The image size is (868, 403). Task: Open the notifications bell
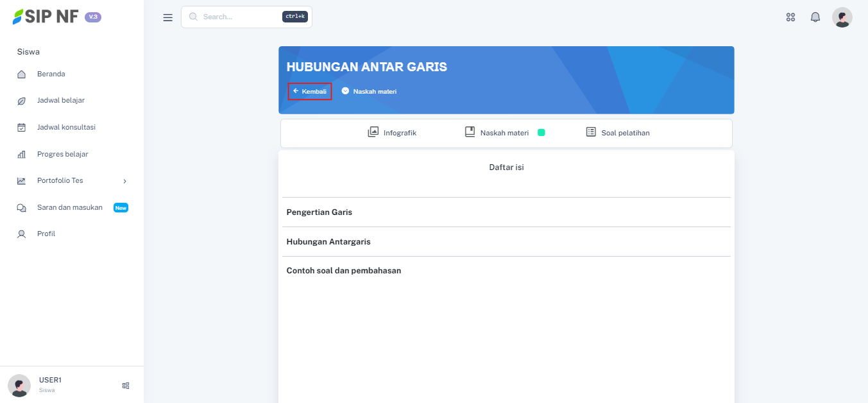pyautogui.click(x=815, y=17)
